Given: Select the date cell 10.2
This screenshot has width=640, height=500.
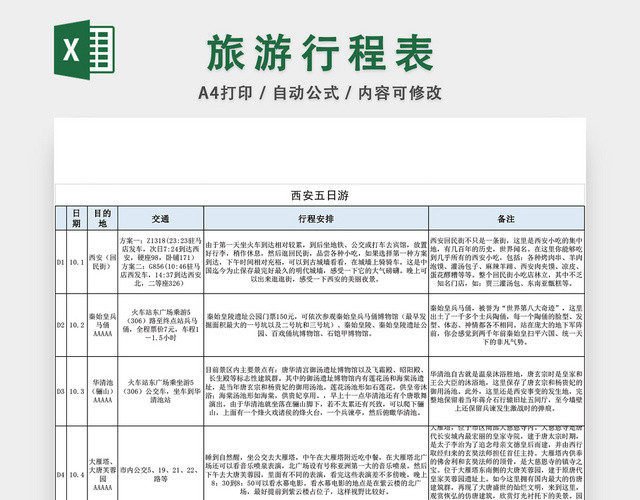Looking at the screenshot, I should [x=77, y=325].
